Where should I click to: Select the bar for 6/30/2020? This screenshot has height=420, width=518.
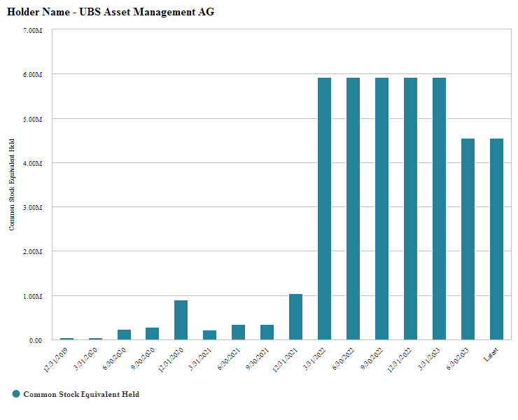click(x=124, y=335)
